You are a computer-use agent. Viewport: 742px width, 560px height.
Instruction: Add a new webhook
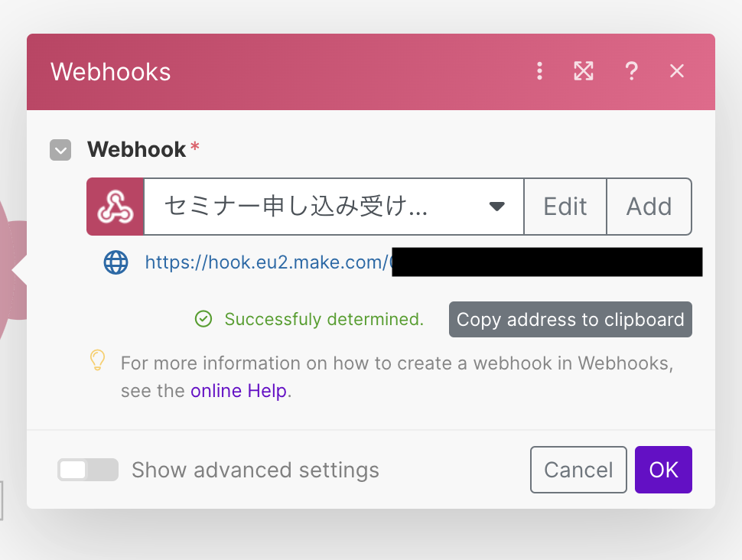point(649,207)
